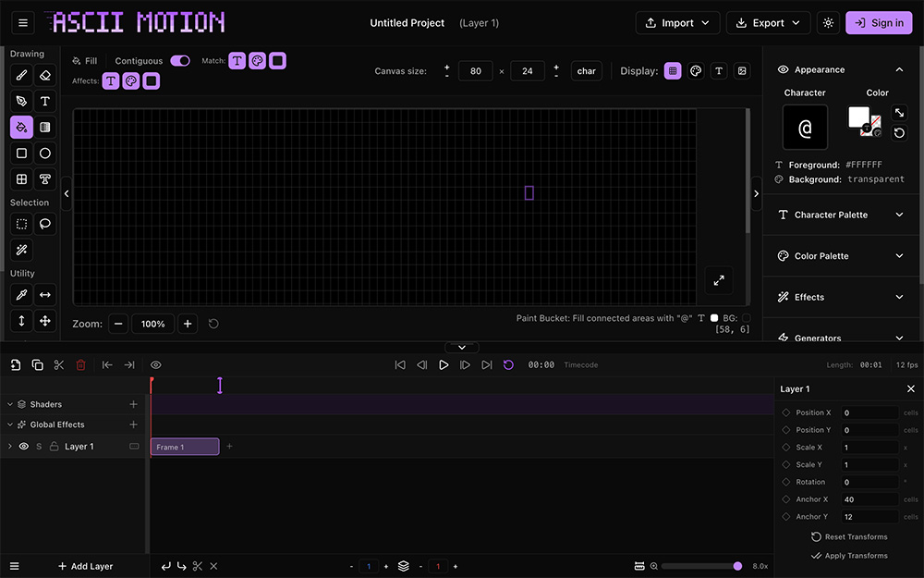Select the Eraser tool
The image size is (924, 578).
tap(44, 76)
